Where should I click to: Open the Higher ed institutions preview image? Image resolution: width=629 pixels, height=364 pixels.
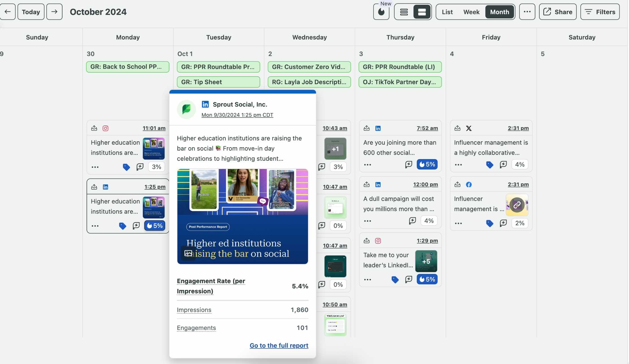point(243,216)
